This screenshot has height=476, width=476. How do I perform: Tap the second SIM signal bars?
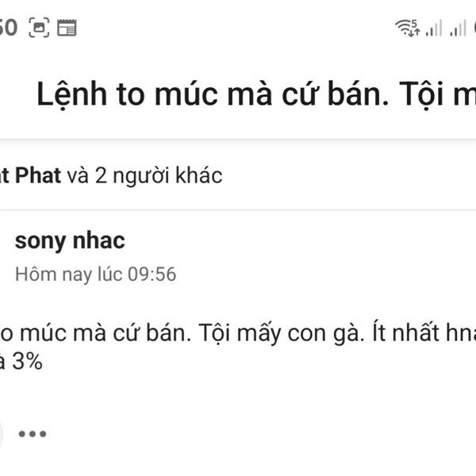pyautogui.click(x=458, y=28)
